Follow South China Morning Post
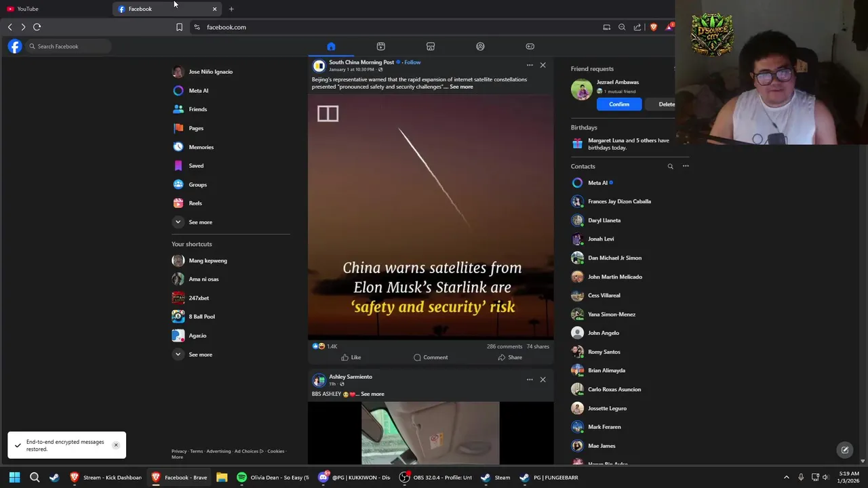 (x=412, y=62)
